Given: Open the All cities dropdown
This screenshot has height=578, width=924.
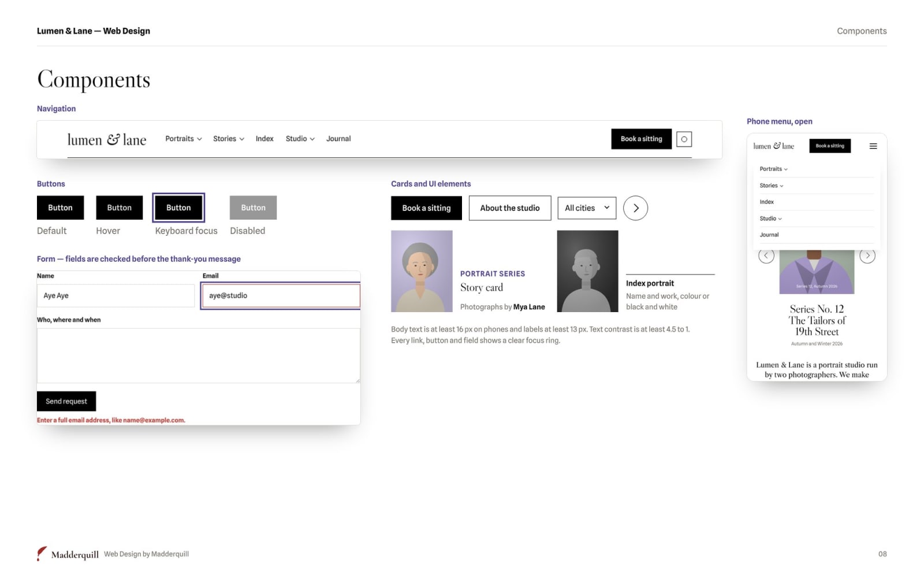Looking at the screenshot, I should 587,208.
